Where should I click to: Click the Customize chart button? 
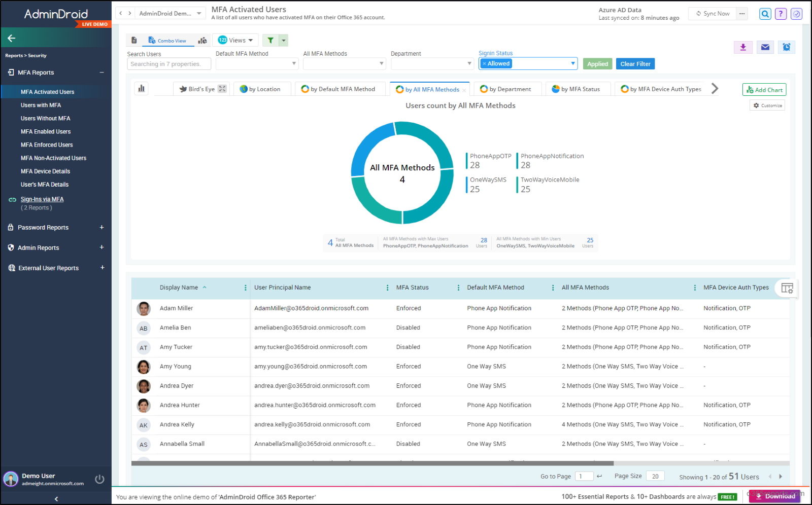[767, 105]
